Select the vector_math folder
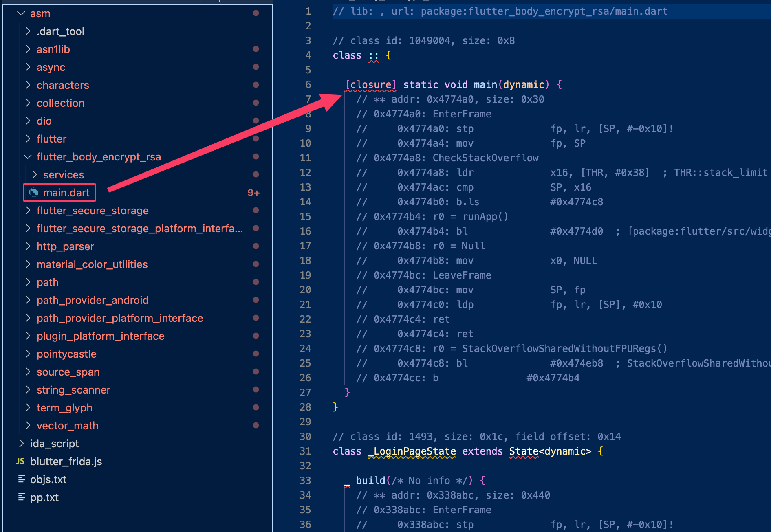 pos(68,426)
